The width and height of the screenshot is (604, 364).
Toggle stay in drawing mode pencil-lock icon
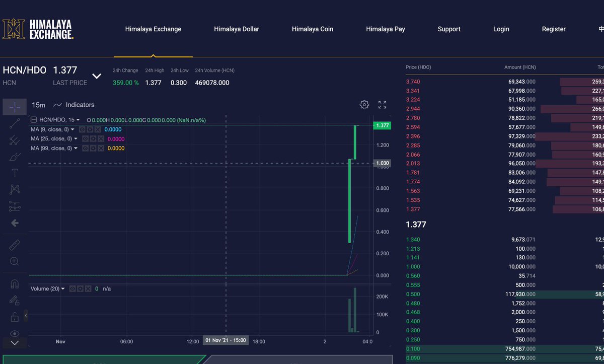15,300
